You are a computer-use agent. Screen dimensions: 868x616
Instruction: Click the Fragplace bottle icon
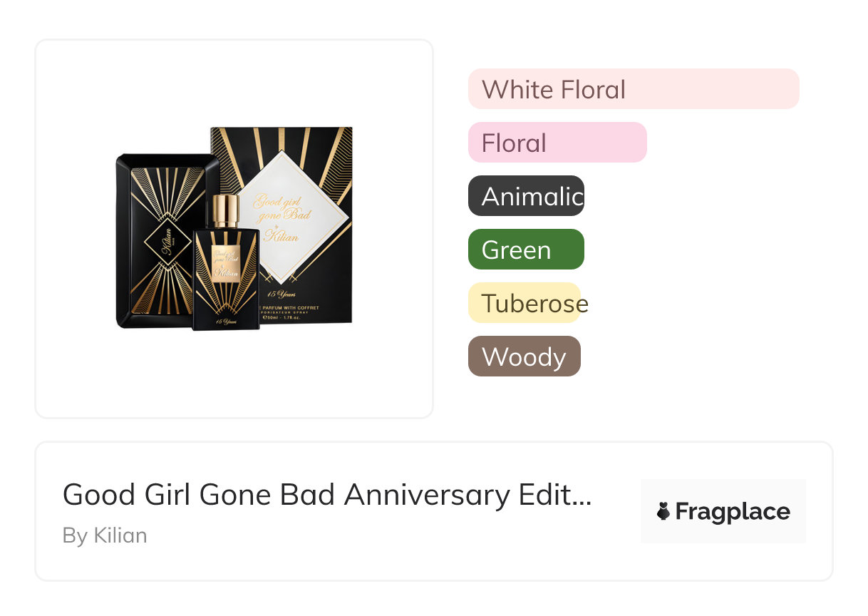coord(663,511)
